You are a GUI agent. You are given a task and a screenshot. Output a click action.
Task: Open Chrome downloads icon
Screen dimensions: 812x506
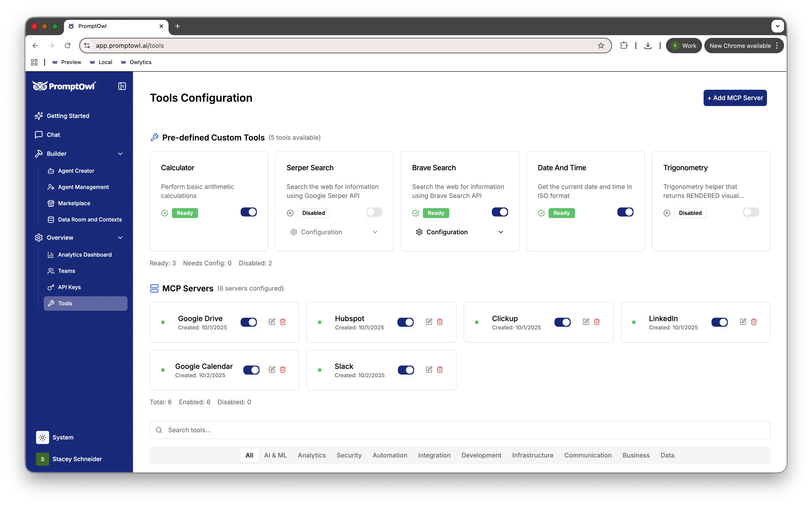[648, 46]
